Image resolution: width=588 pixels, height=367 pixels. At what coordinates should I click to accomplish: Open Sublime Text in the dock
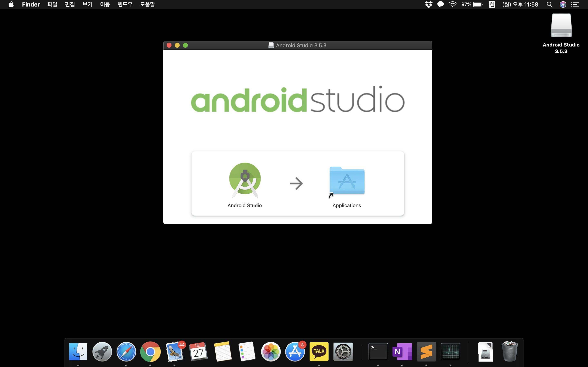426,352
